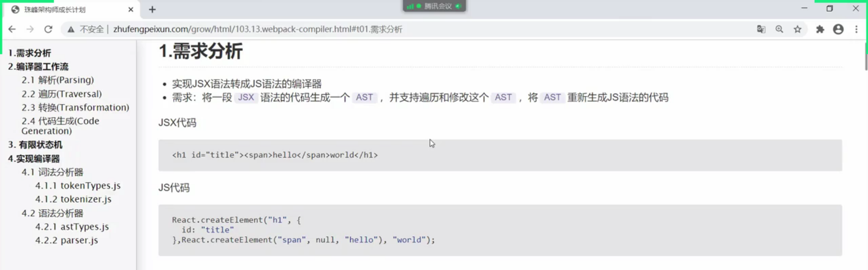Navigate to 4.1.2 tokenizer.js entry
Viewport: 868px width, 270px height.
[x=73, y=199]
